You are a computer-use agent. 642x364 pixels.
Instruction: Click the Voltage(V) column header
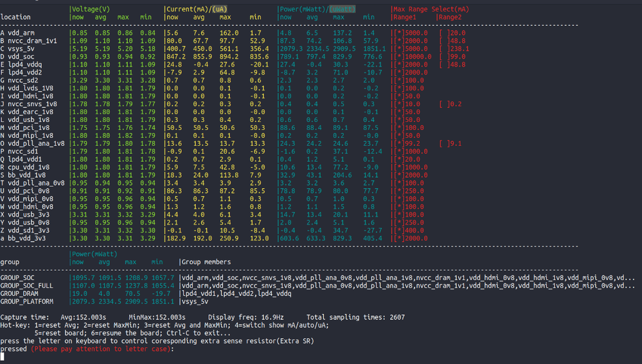coord(93,9)
